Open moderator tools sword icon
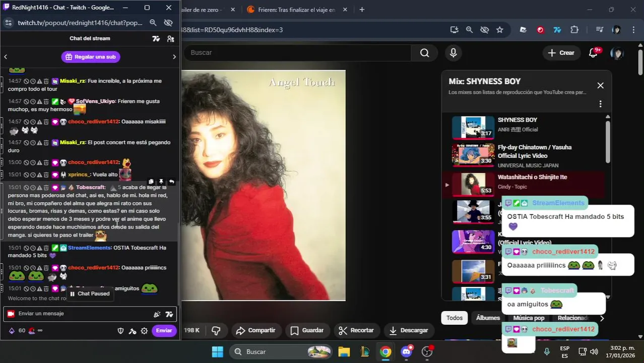The height and width of the screenshot is (363, 644). pos(133,331)
